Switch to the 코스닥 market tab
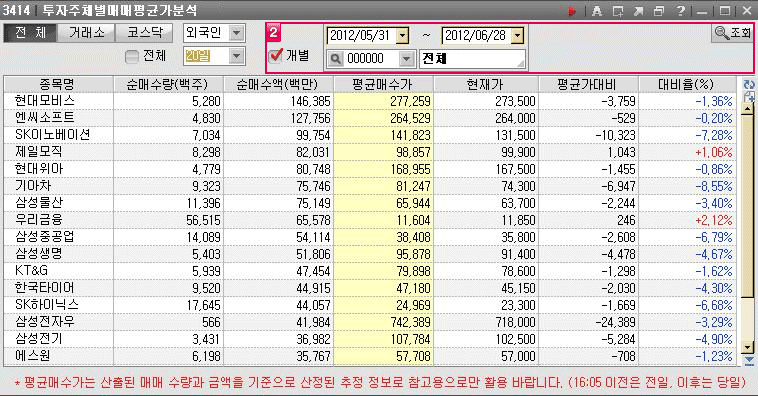This screenshot has width=758, height=396. click(145, 33)
